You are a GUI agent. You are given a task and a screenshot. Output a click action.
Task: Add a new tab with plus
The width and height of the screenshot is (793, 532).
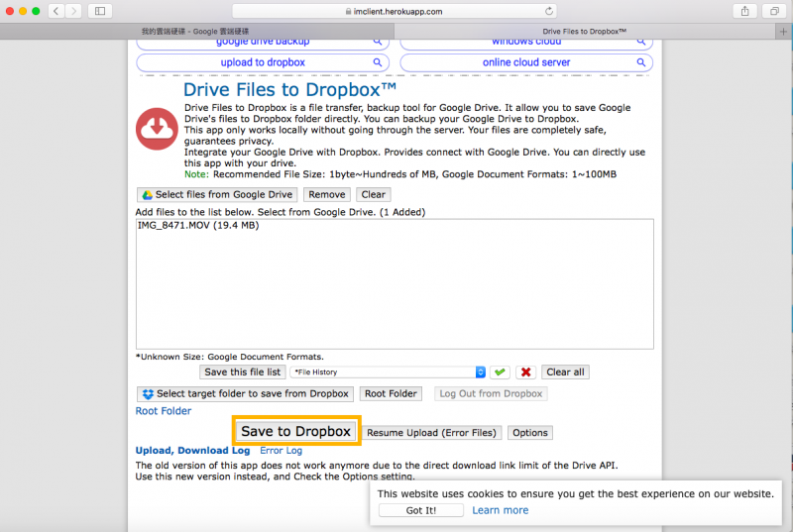[x=783, y=32]
